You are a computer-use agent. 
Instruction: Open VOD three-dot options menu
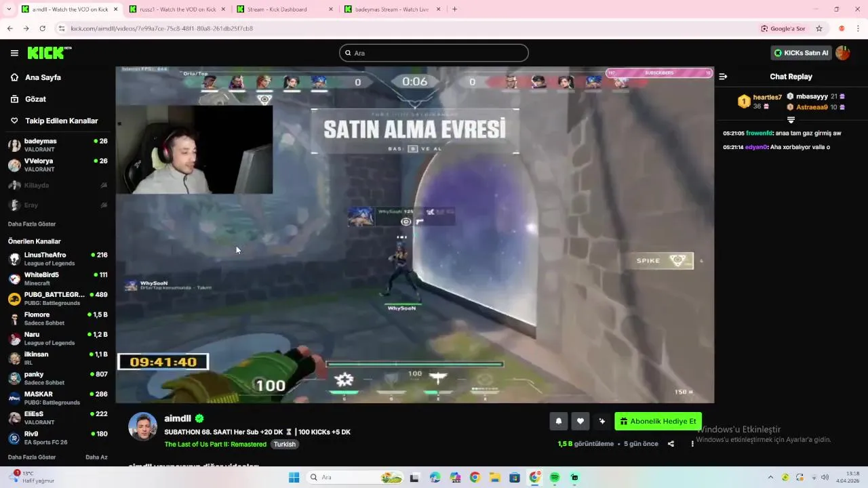tap(692, 444)
